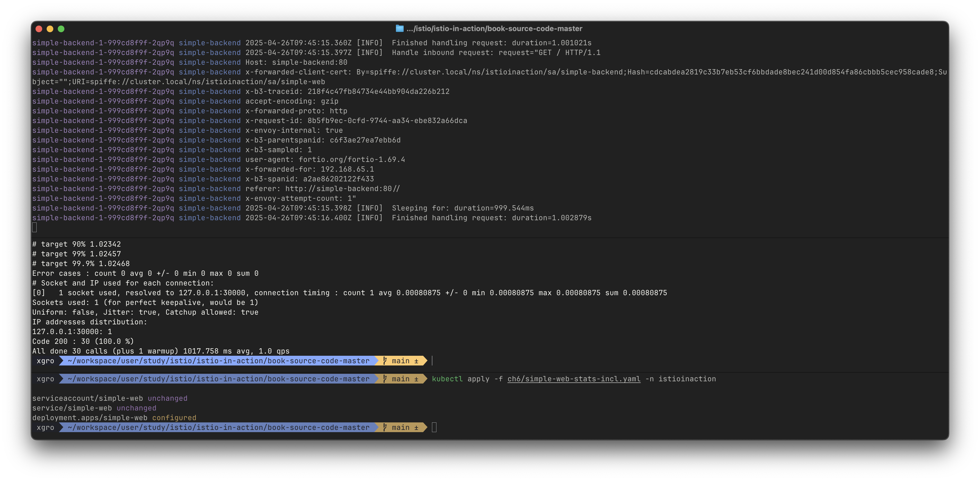Screen dimensions: 980x481
Task: Click the '# target 99.9% 1.02468' line
Action: coord(81,264)
